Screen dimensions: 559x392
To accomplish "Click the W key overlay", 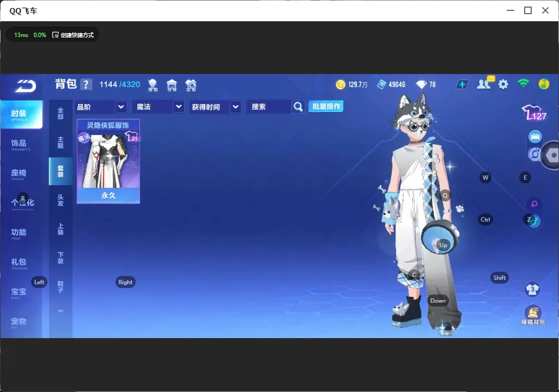I will point(485,177).
